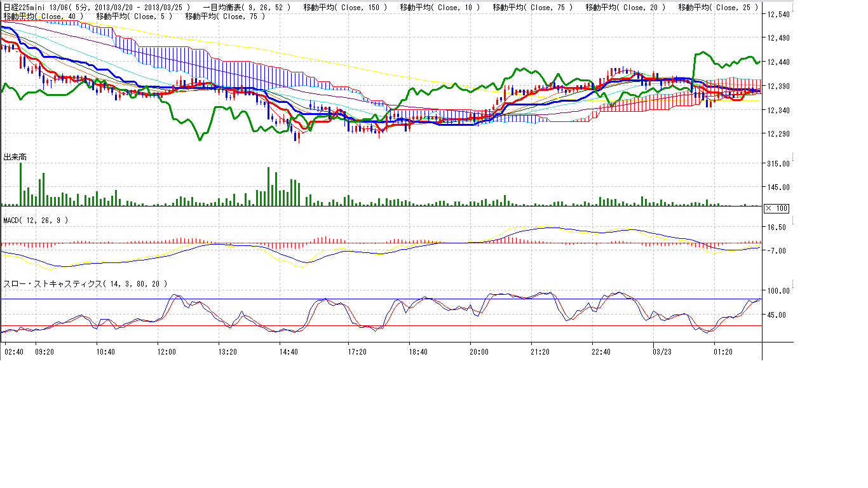Jump to the 09:20 time axis marker
868x488 pixels.
(44, 351)
